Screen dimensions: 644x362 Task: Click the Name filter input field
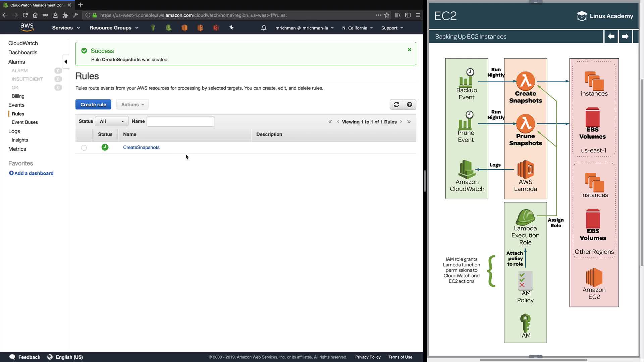180,121
